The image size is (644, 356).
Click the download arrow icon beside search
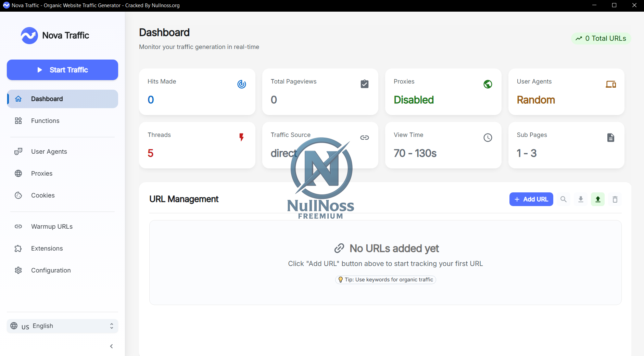pos(581,199)
